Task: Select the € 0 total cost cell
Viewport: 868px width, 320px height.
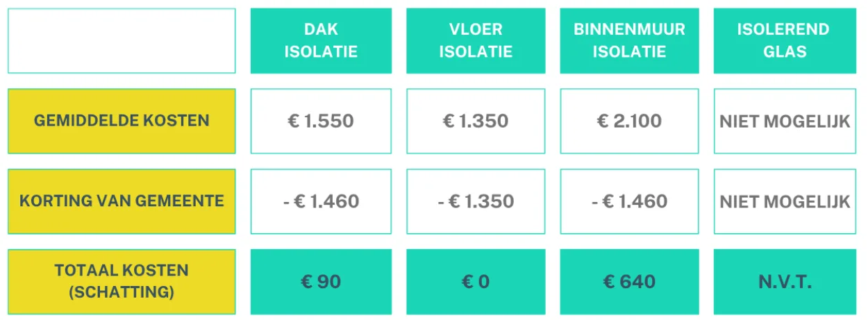Action: click(x=476, y=281)
